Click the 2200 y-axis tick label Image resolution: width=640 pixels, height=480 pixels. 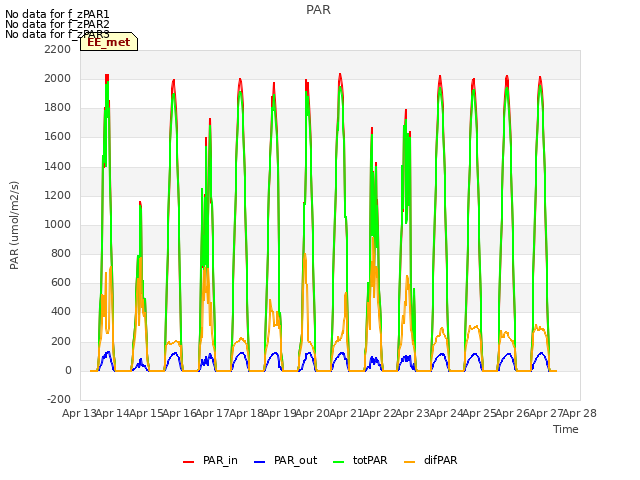[58, 49]
